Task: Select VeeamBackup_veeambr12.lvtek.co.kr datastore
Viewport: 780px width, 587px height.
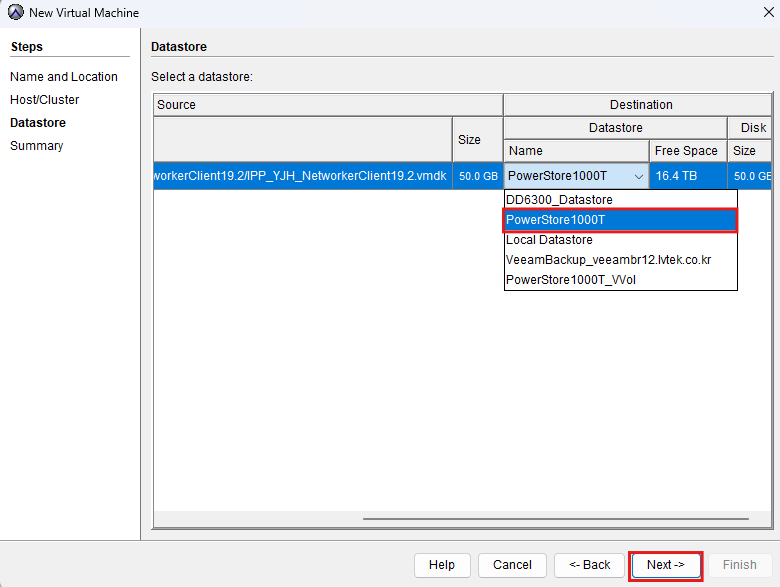Action: 620,260
